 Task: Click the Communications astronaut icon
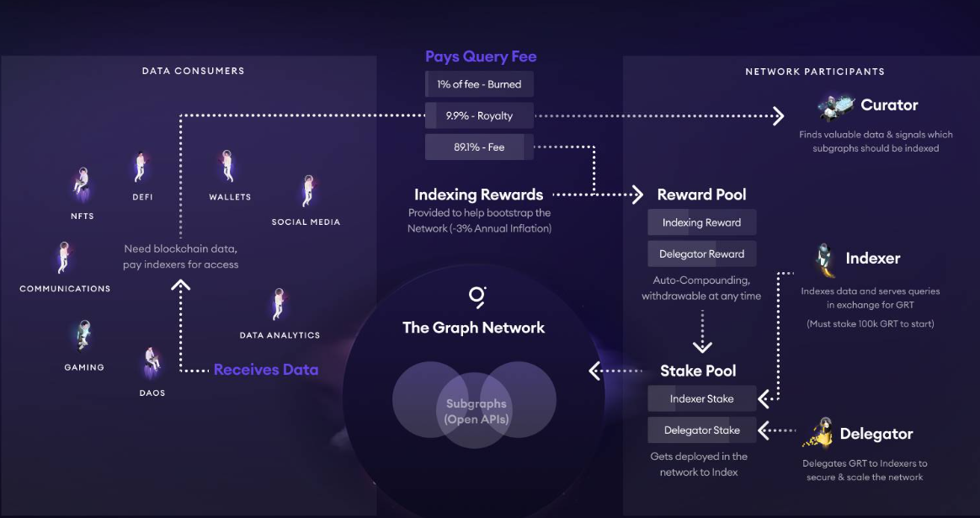(63, 258)
